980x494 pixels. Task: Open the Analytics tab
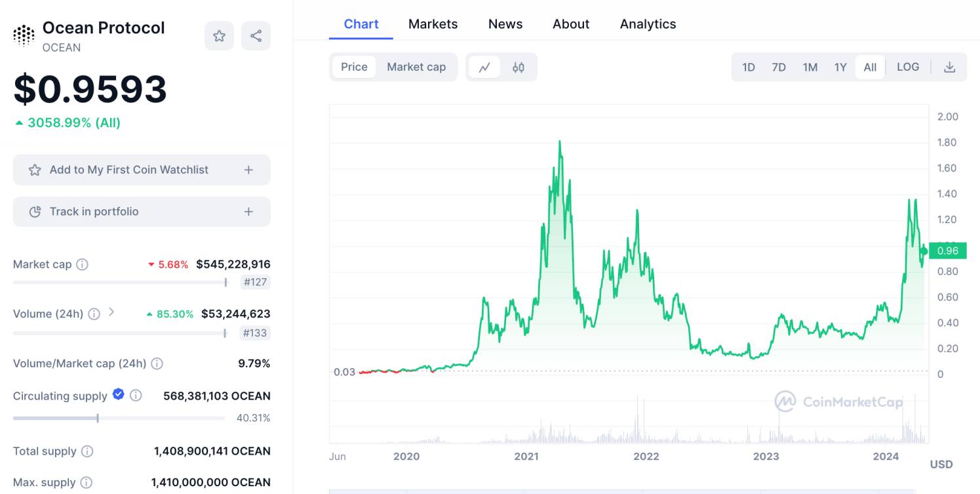coord(648,24)
